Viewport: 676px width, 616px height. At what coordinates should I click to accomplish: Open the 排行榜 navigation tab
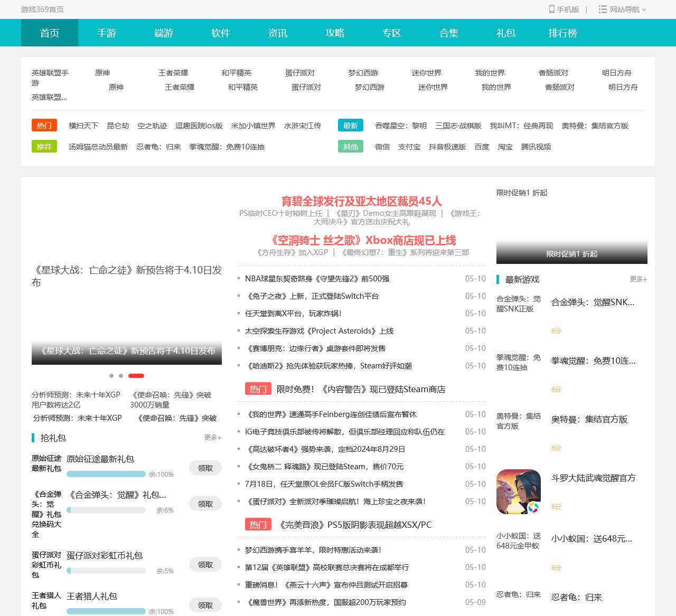563,33
